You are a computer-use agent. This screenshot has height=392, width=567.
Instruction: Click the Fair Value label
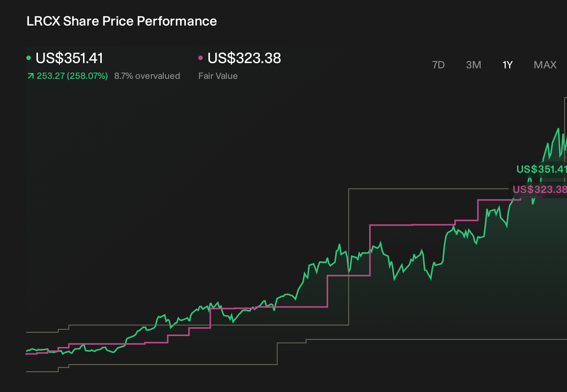coord(218,76)
